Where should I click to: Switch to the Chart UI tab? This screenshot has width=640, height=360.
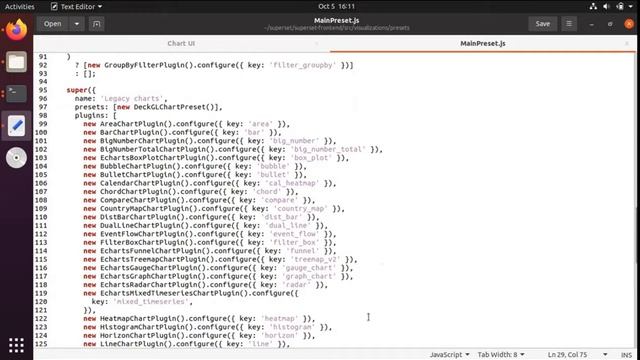(x=181, y=43)
